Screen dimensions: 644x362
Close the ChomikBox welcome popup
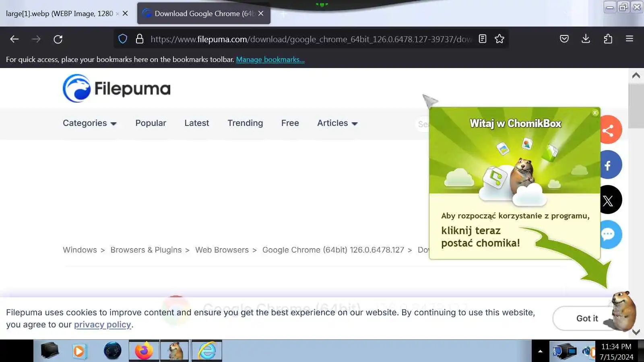[595, 113]
